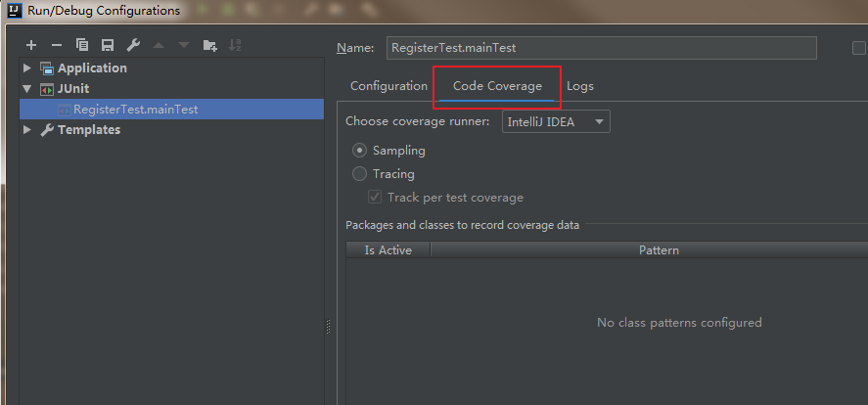Switch to the Code Coverage tab

(497, 86)
